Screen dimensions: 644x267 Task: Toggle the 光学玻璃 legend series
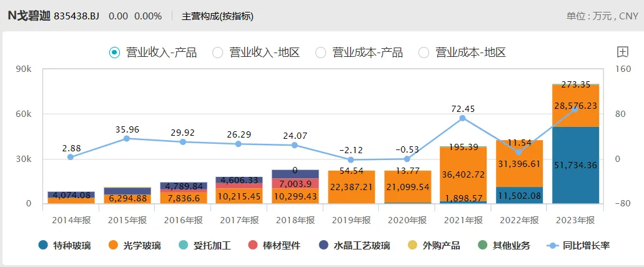coord(134,246)
